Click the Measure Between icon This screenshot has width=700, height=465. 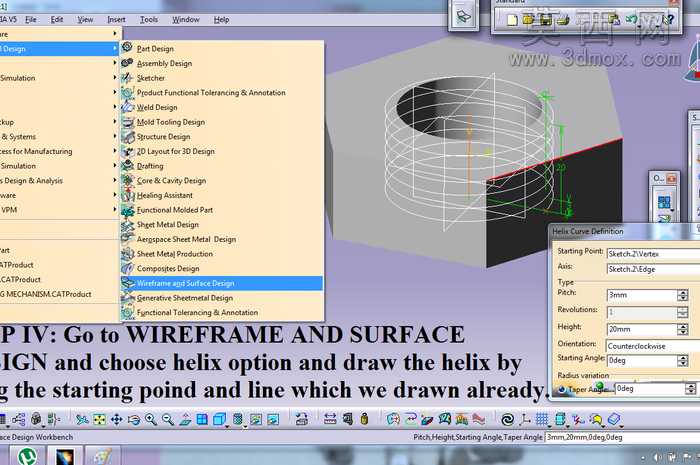[330, 419]
